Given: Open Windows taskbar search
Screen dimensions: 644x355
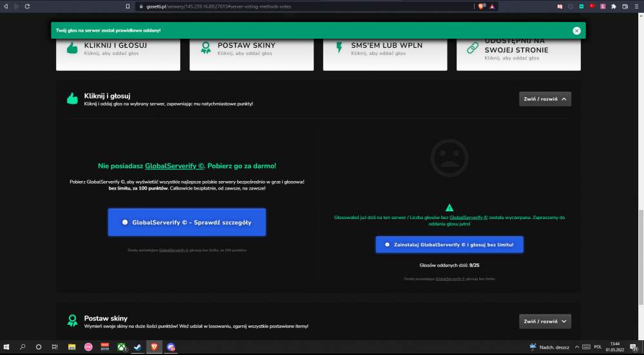Looking at the screenshot, I should pos(23,347).
